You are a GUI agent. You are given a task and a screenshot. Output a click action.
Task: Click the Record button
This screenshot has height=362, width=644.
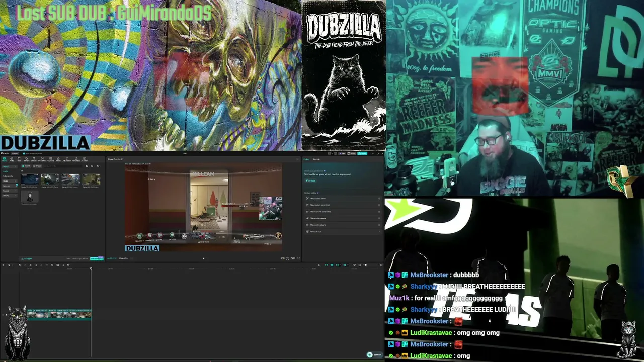pyautogui.click(x=38, y=166)
